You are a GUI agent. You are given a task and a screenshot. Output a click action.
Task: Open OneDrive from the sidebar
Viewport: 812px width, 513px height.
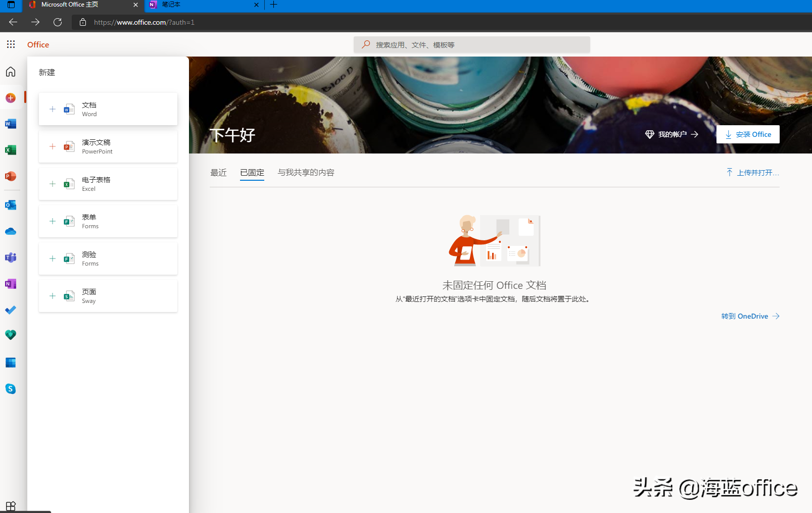coord(11,231)
